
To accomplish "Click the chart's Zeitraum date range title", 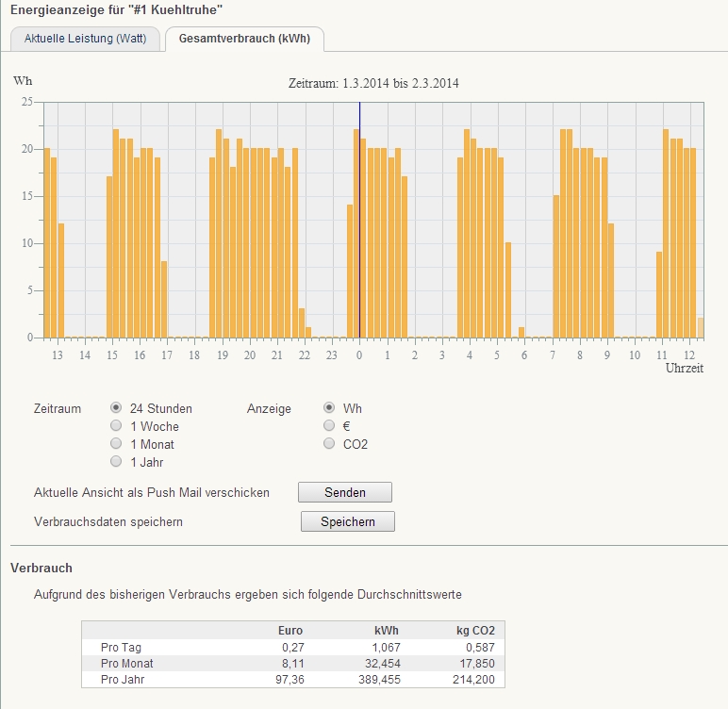I will 373,83.
